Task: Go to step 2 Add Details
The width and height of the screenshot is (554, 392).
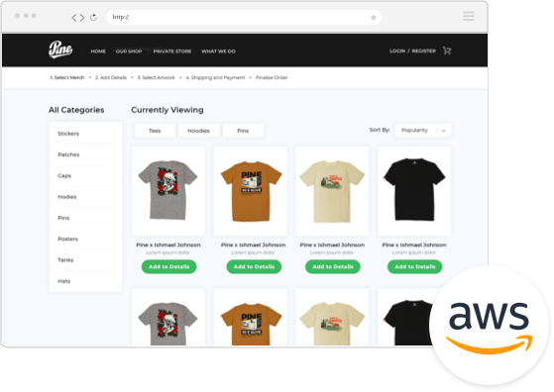Action: (111, 77)
